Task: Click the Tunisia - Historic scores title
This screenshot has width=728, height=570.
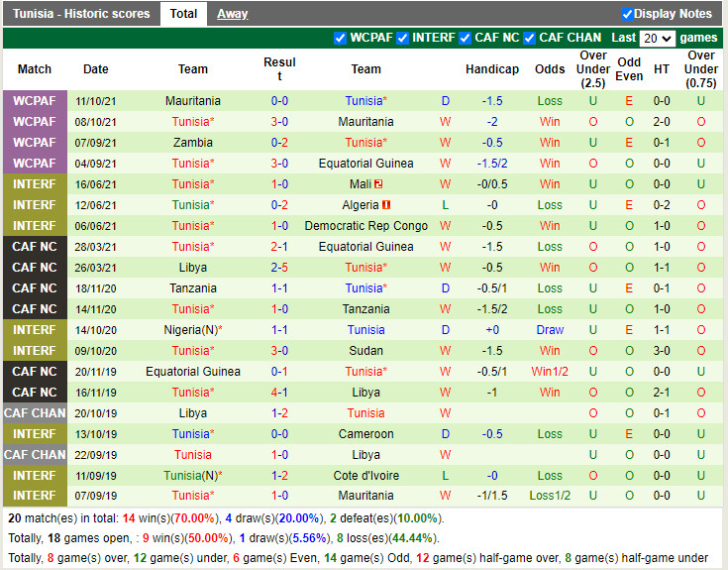Action: pyautogui.click(x=82, y=14)
